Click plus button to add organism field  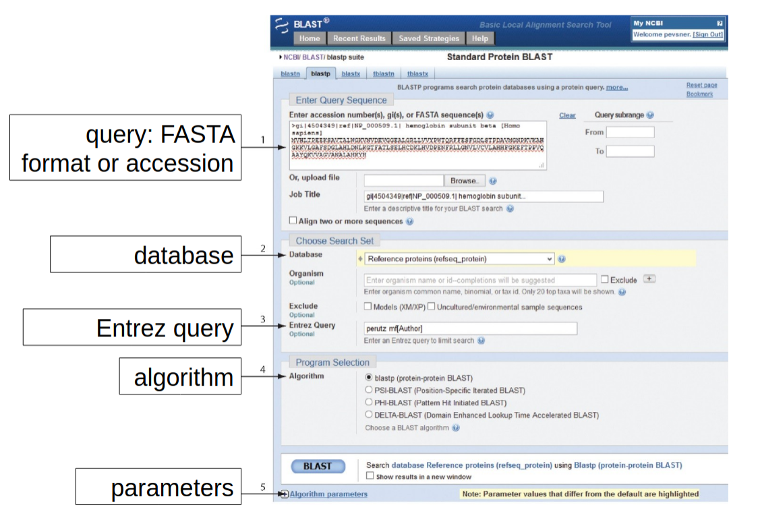tap(649, 278)
